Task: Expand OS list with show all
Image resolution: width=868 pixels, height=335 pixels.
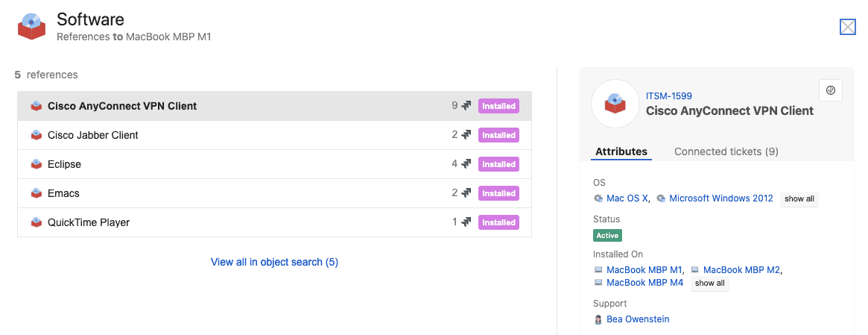Action: pos(799,199)
